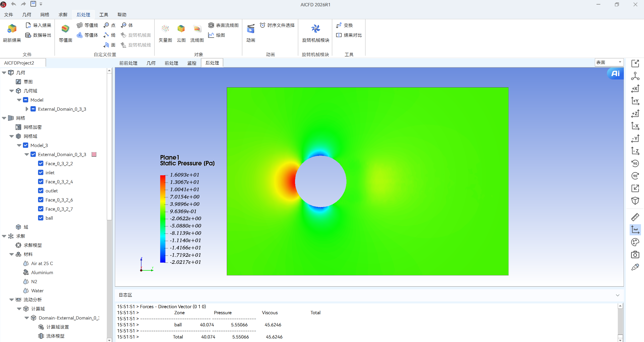Screen dimensions: 644x342
Task: Uncheck the ball surface checkbox
Action: coord(41,218)
